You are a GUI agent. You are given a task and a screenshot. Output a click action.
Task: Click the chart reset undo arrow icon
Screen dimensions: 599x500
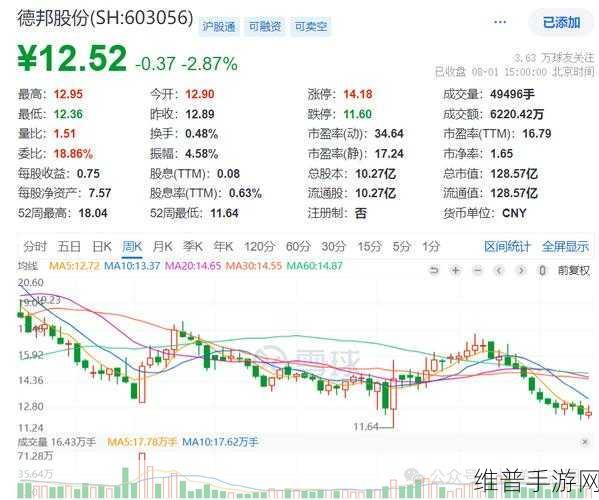click(x=434, y=270)
